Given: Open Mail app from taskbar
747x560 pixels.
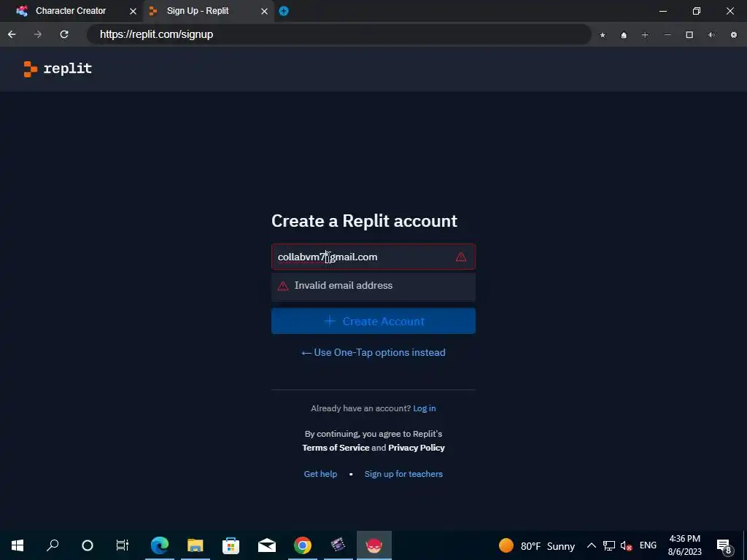Looking at the screenshot, I should tap(267, 545).
